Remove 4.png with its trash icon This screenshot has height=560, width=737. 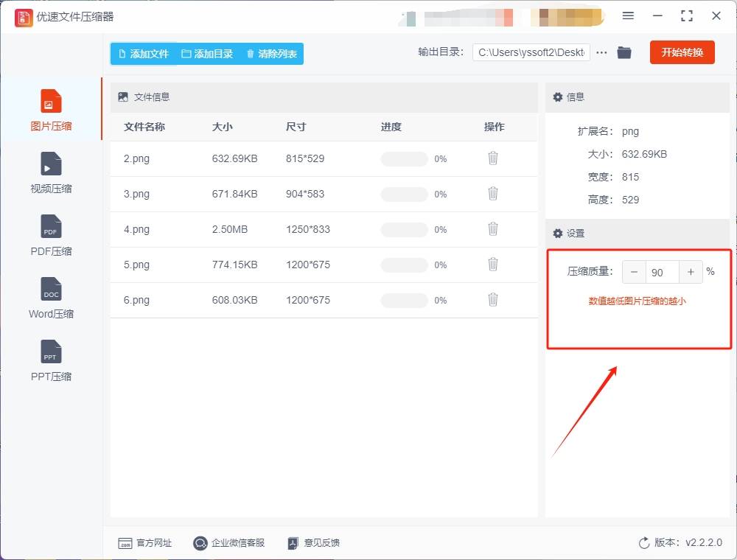tap(492, 229)
